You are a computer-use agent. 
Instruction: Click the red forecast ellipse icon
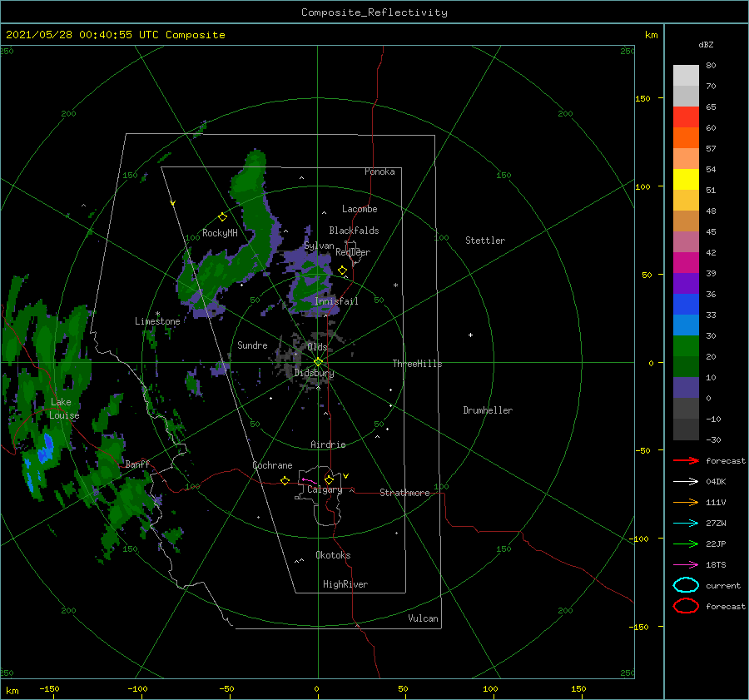click(x=686, y=606)
